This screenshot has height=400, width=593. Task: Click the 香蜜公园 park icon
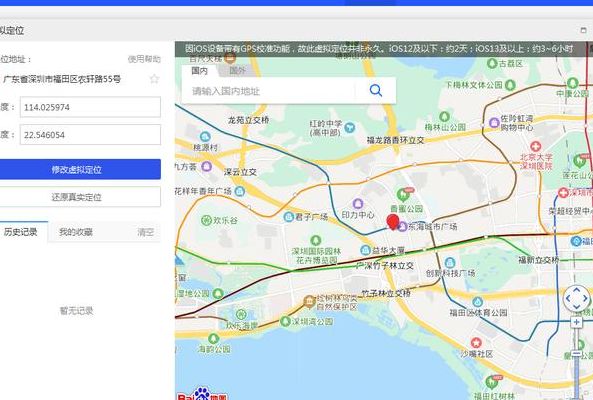403,195
